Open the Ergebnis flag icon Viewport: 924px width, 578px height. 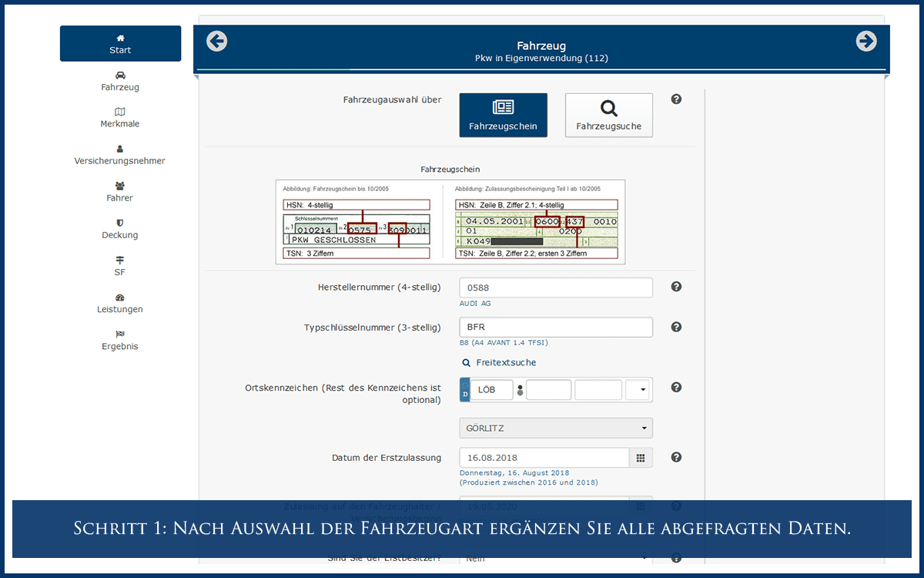pos(120,334)
